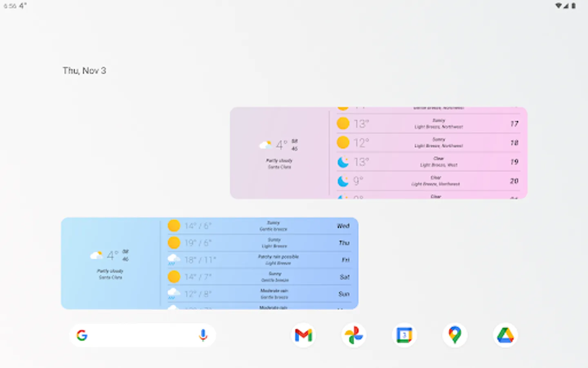Launch Google Maps
The image size is (588, 368).
tap(454, 335)
